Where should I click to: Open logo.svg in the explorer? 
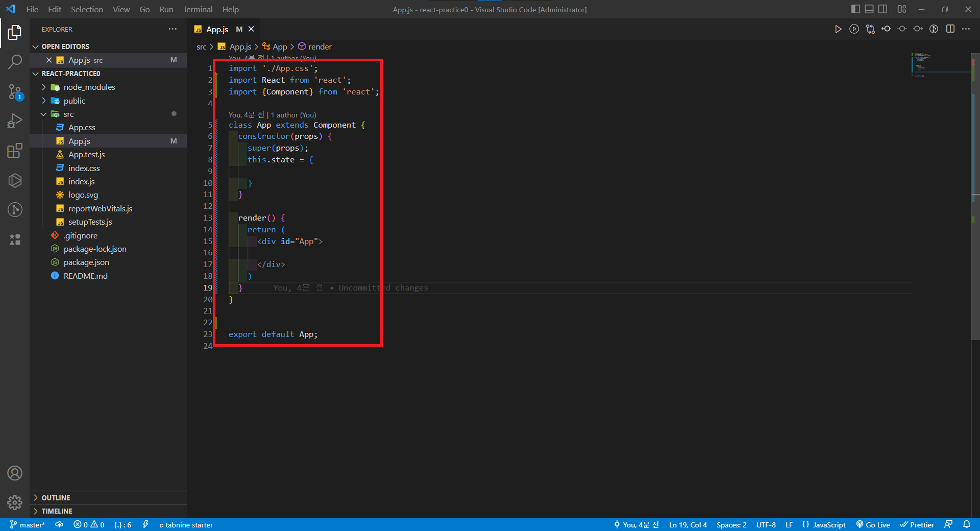(x=108, y=195)
